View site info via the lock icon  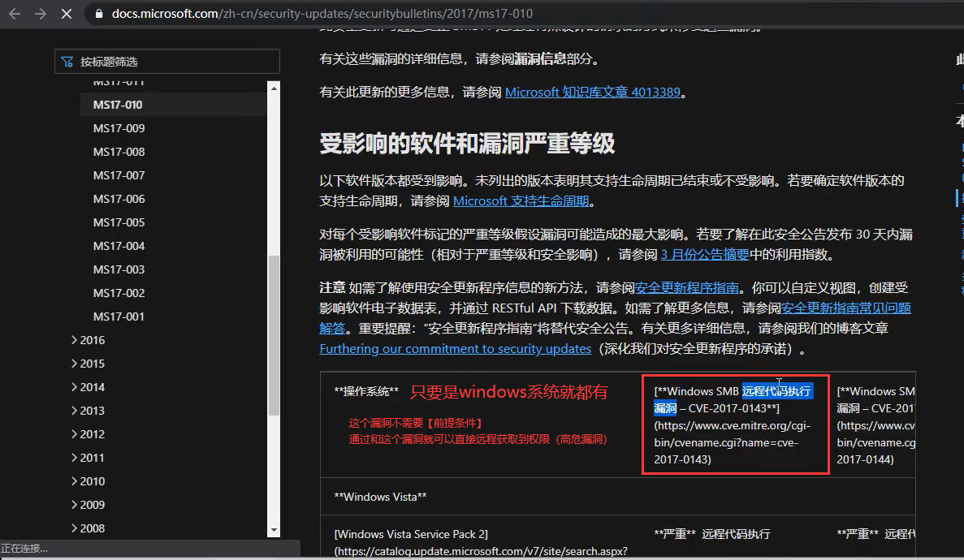tap(98, 14)
